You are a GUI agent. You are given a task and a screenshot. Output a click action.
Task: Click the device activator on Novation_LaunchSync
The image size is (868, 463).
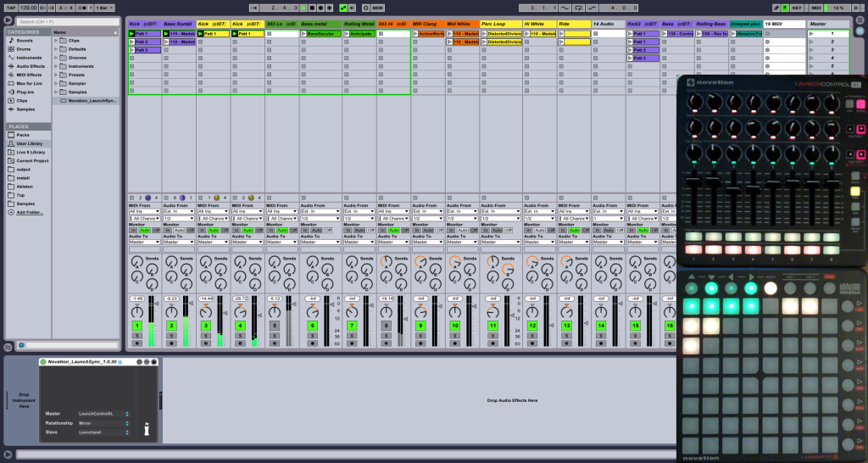[43, 362]
